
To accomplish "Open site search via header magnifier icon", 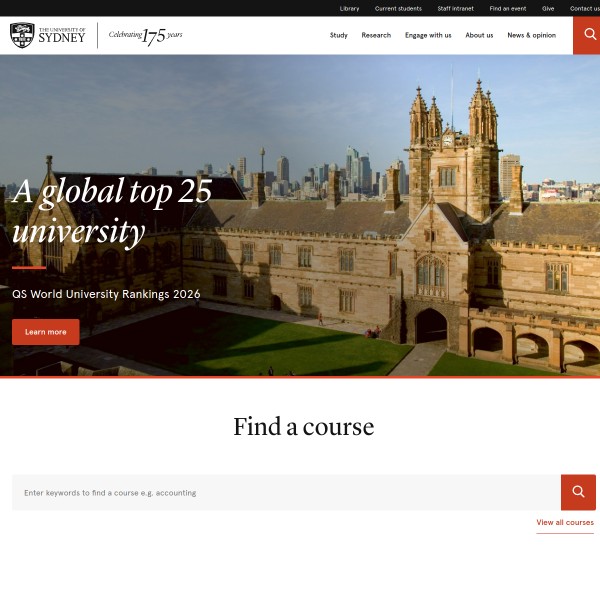I will tap(586, 35).
